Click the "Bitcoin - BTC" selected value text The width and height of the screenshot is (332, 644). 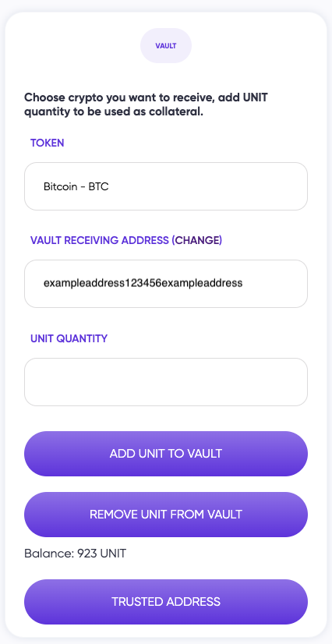76,186
